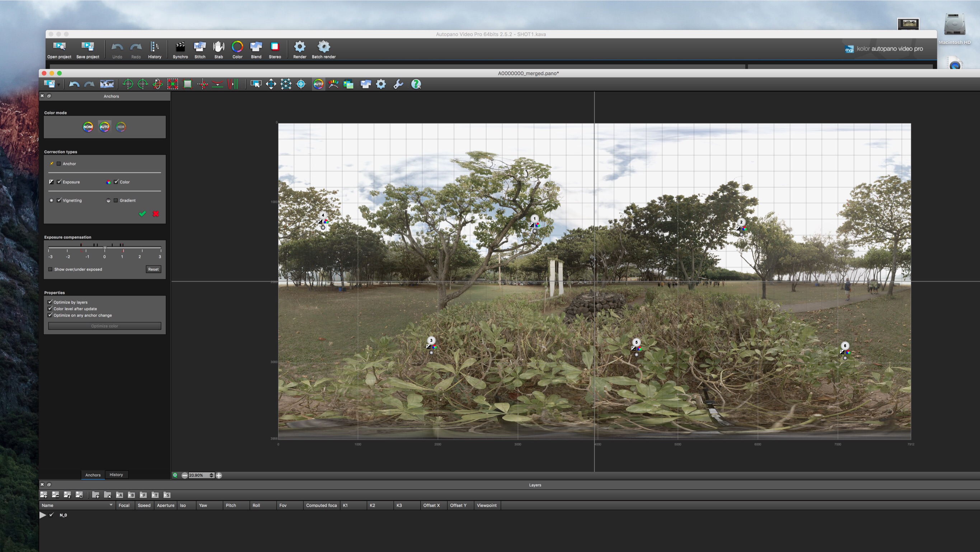Toggle the Gradient correction type
Screen dimensions: 980x552
[x=116, y=200]
